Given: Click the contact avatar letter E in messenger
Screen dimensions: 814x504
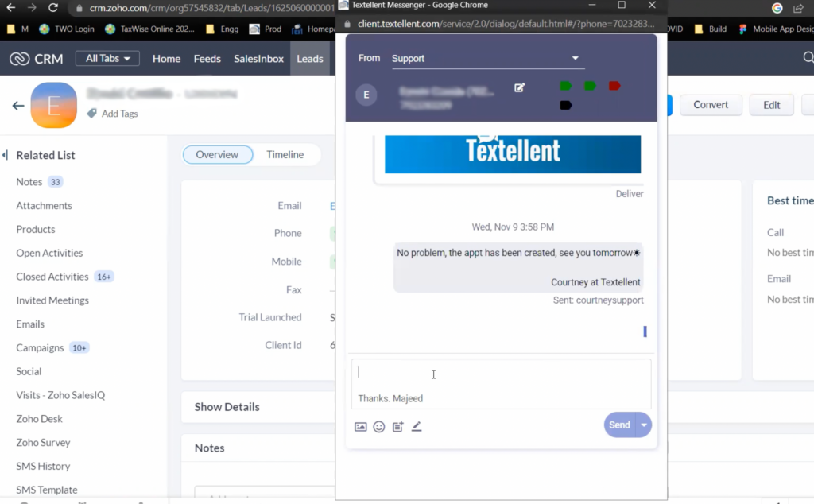Looking at the screenshot, I should [x=366, y=95].
